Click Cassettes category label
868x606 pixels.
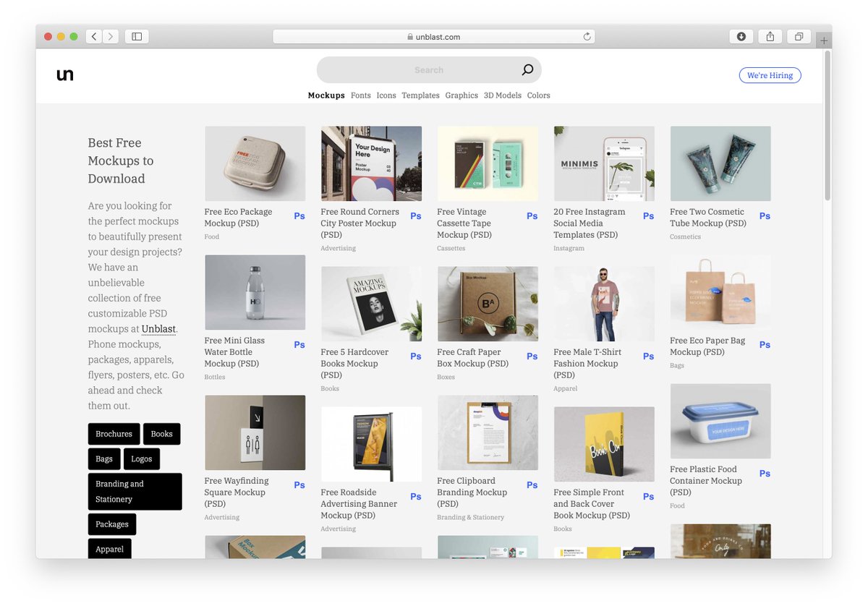(451, 249)
